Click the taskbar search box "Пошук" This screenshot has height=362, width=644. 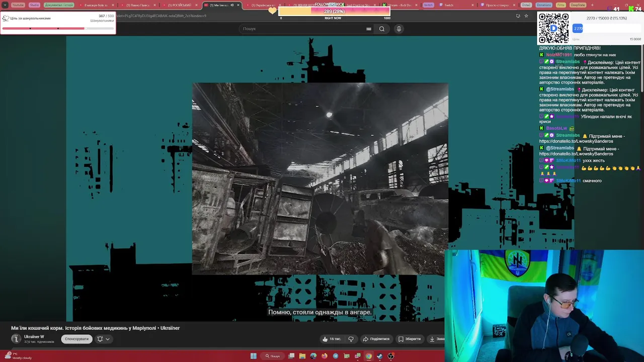tap(273, 356)
